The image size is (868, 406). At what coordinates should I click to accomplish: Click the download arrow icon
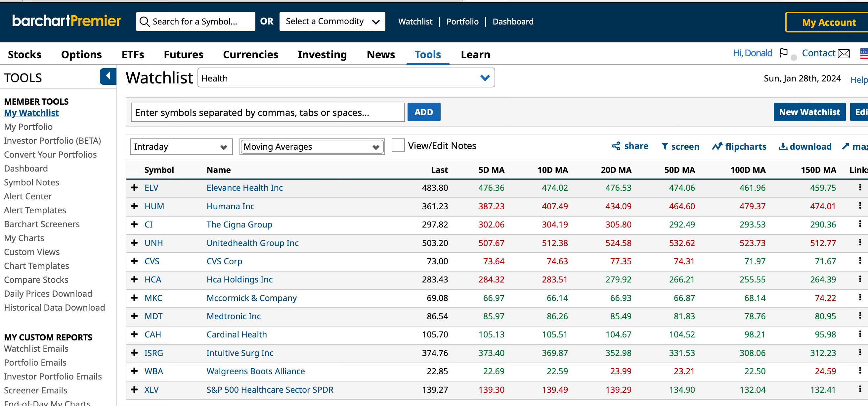coord(783,146)
